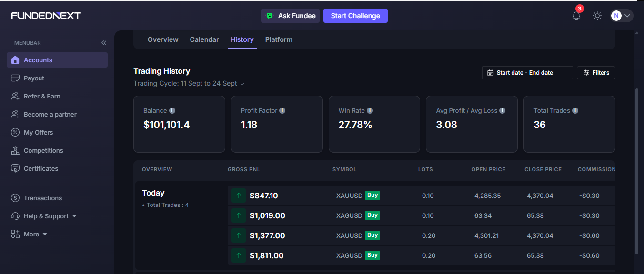Click the Start date - End date field
The image size is (644, 274).
(x=527, y=73)
